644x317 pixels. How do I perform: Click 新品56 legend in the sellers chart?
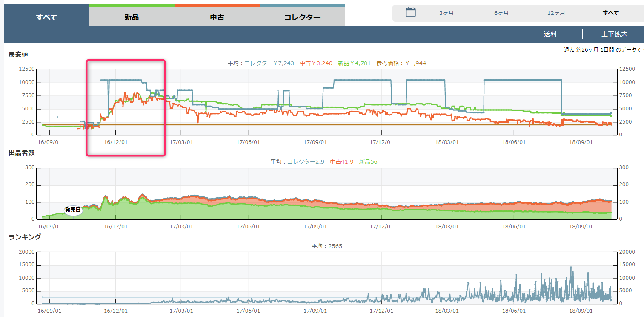click(368, 161)
